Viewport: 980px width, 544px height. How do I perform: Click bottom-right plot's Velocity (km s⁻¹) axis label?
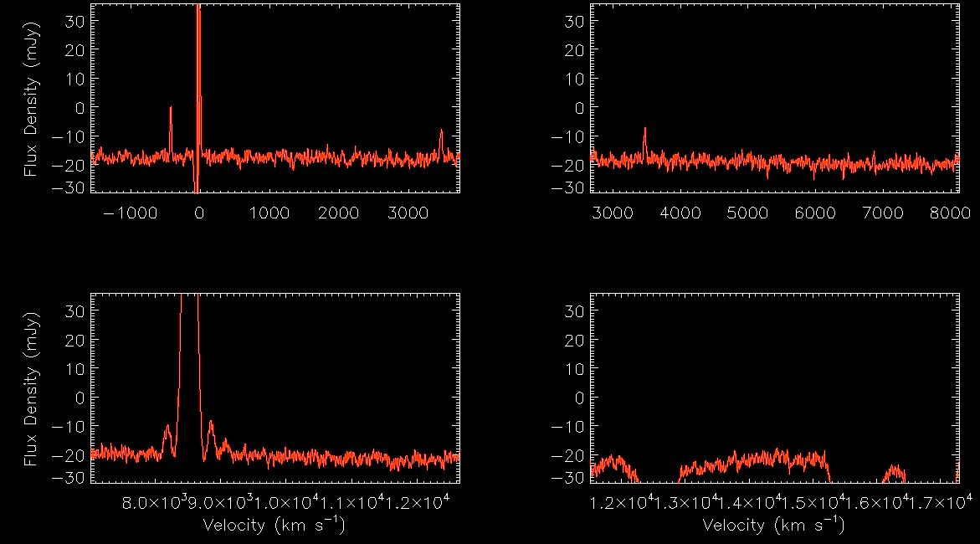773,525
